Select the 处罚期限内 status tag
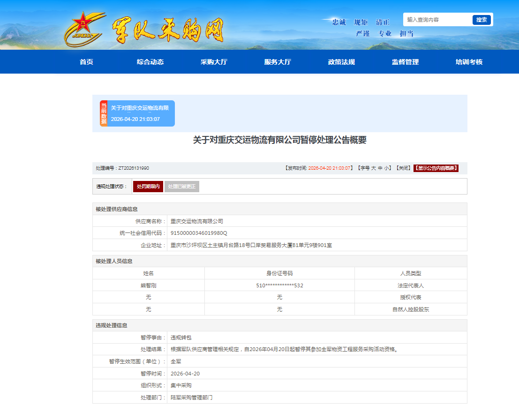This screenshot has height=420, width=519. coord(148,187)
